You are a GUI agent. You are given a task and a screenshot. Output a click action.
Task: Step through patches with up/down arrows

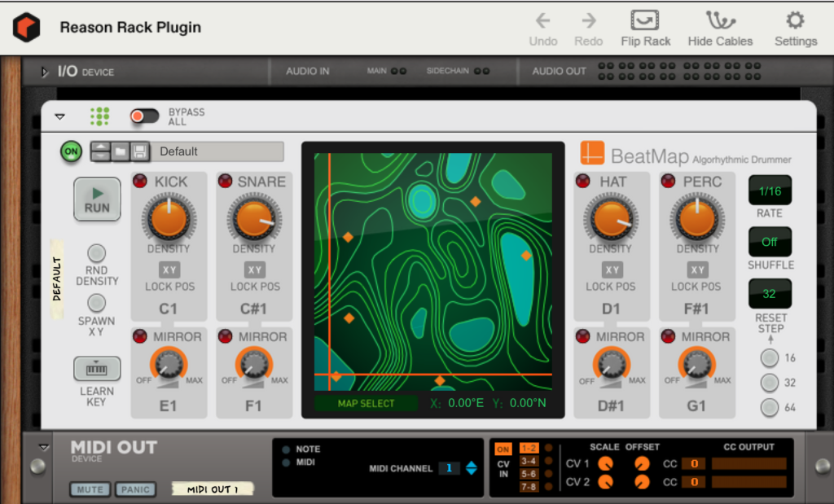click(x=100, y=151)
